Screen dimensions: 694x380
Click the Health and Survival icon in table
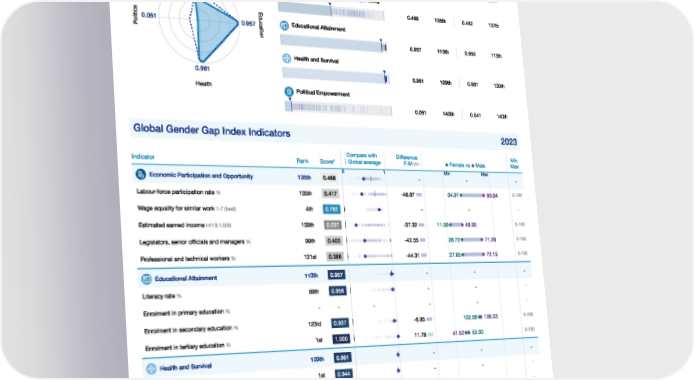(x=151, y=368)
